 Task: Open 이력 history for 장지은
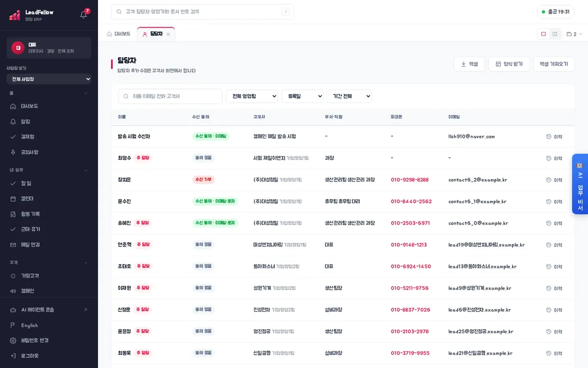tap(554, 180)
